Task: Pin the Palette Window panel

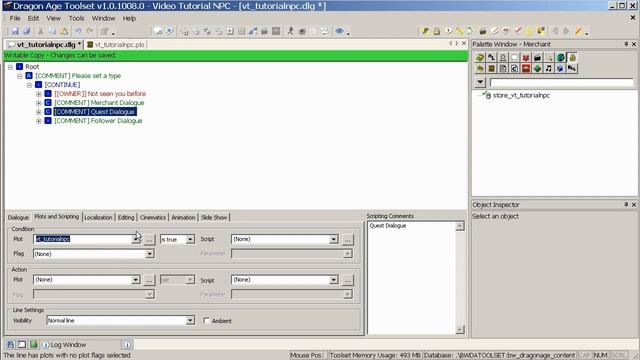Action: (x=626, y=44)
